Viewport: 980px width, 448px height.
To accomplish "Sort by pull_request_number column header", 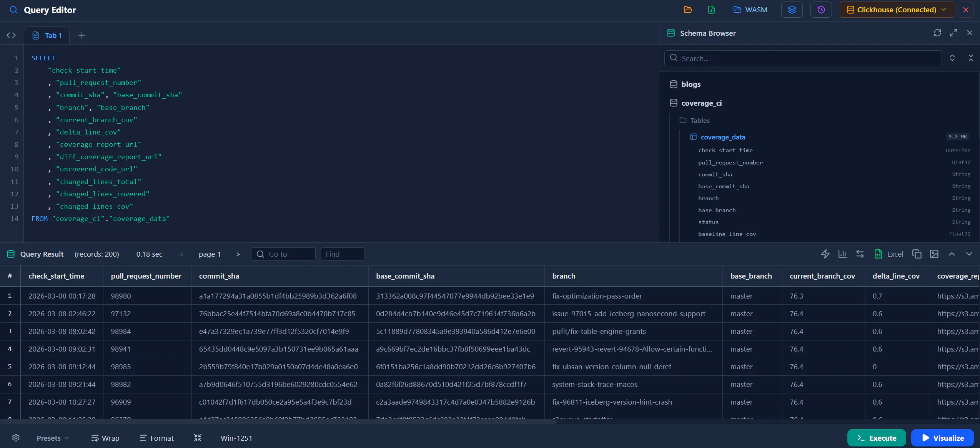I will coord(146,276).
